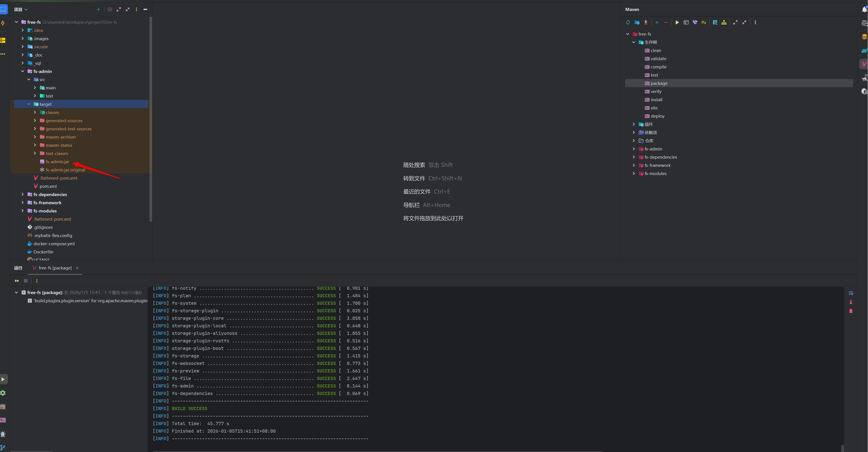Toggle scroll to end in console
This screenshot has width=868, height=452.
tap(851, 302)
